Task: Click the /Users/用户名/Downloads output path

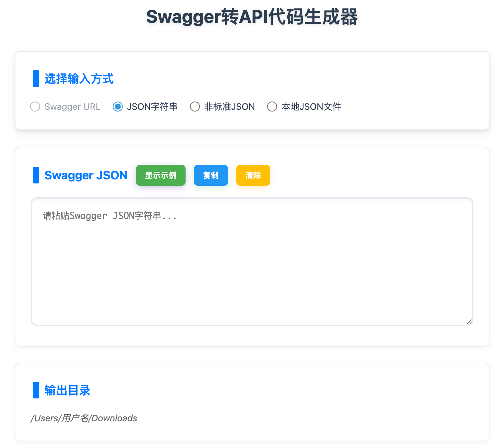Action: 84,418
